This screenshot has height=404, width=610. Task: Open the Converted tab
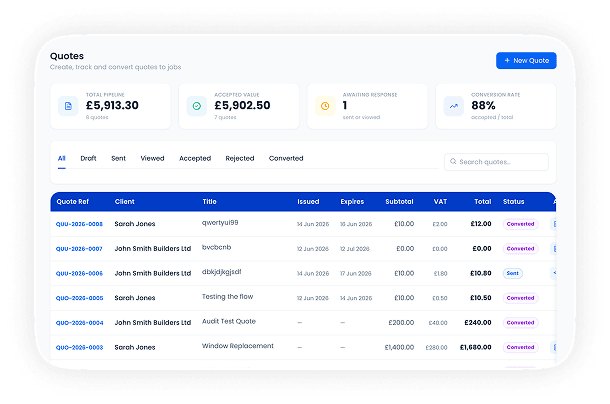pyautogui.click(x=286, y=158)
